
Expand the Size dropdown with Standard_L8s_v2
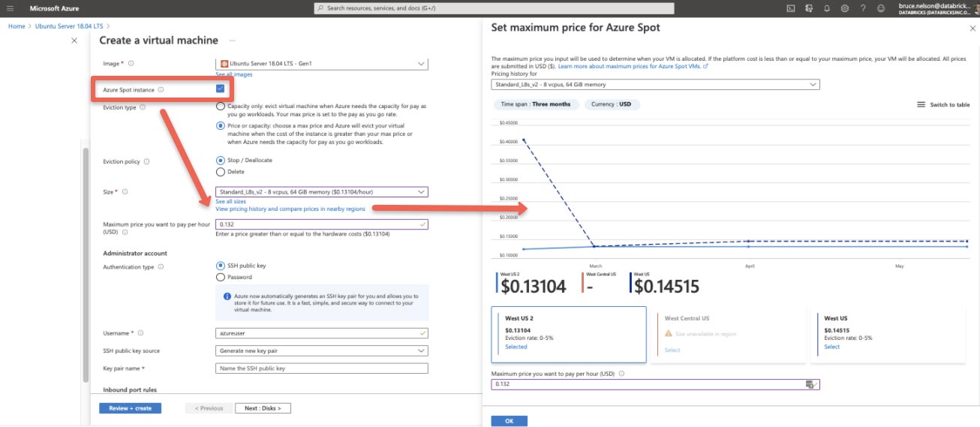point(322,192)
